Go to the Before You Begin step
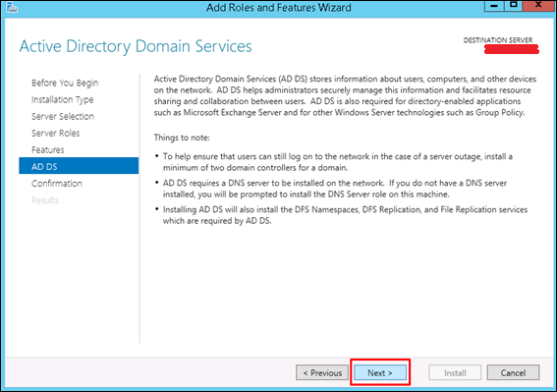 [65, 84]
